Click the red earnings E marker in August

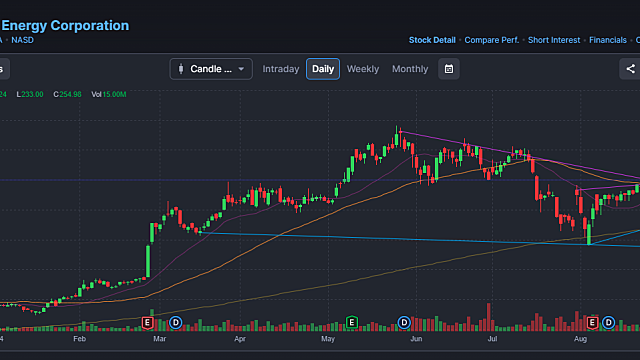(592, 323)
